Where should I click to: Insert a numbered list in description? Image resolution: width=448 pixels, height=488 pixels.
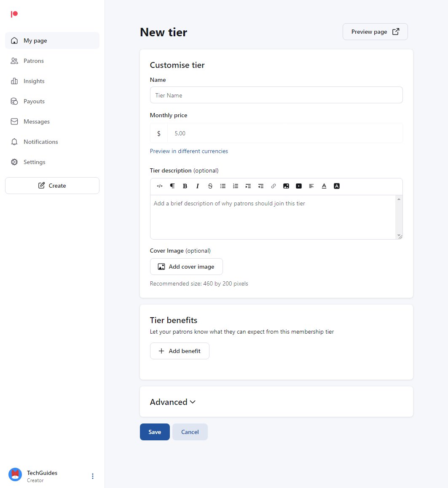(x=236, y=186)
